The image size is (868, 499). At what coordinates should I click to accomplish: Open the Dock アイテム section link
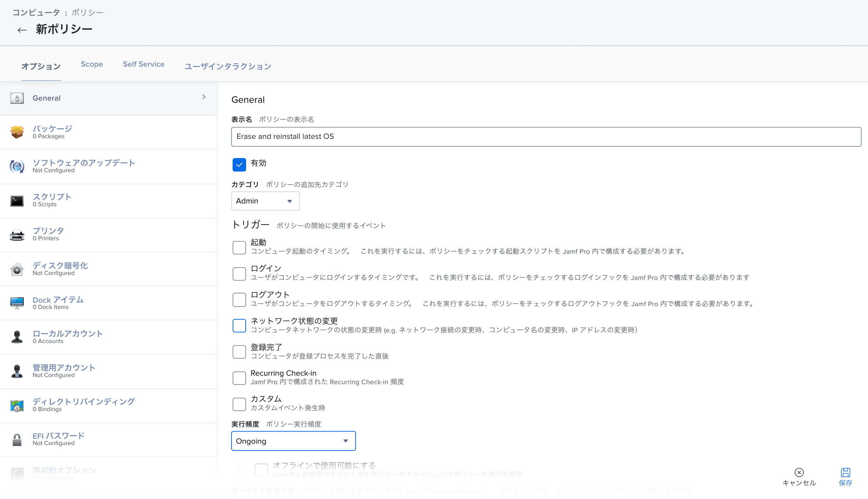coord(58,299)
